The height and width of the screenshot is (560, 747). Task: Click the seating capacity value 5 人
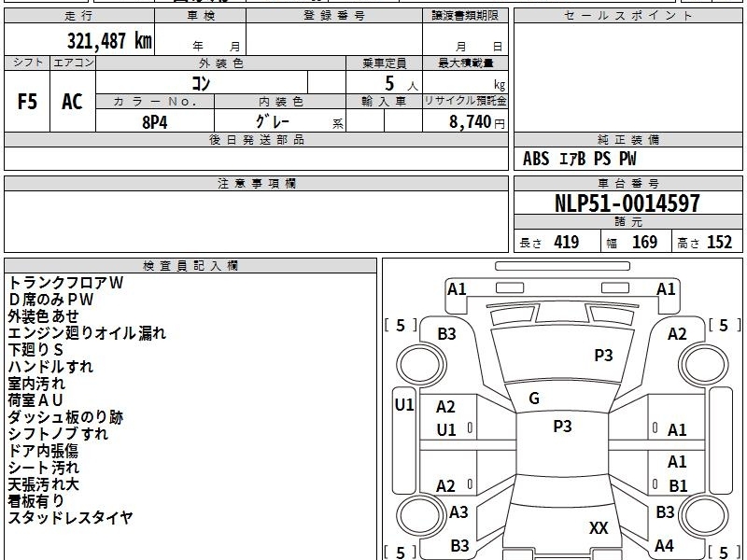point(401,84)
